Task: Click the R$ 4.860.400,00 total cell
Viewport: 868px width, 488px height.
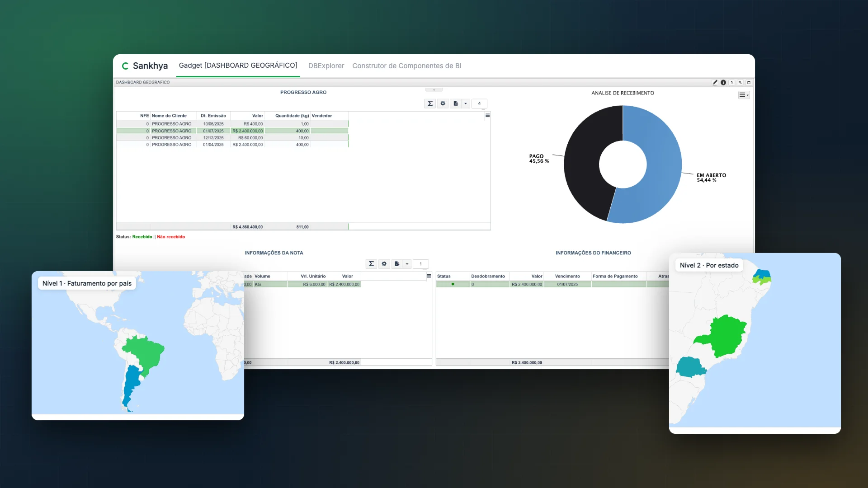Action: pyautogui.click(x=247, y=227)
